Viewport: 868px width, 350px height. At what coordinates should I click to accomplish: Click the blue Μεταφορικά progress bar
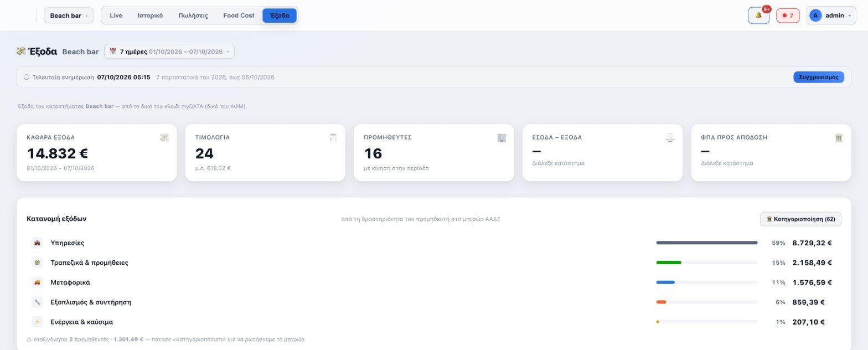665,282
